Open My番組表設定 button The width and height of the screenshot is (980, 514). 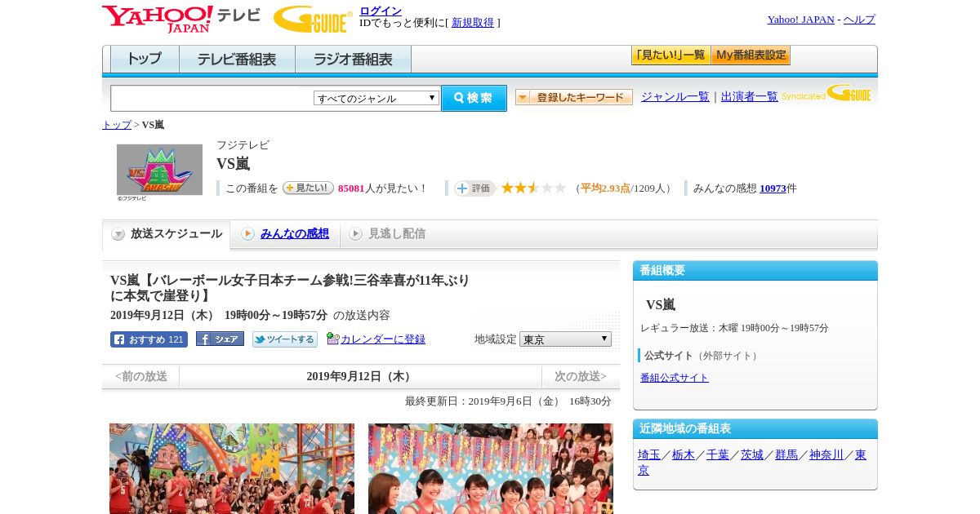pos(751,55)
